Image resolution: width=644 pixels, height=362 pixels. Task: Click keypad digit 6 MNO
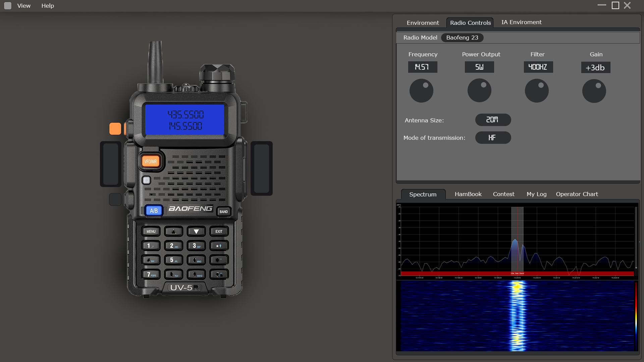[x=196, y=260]
